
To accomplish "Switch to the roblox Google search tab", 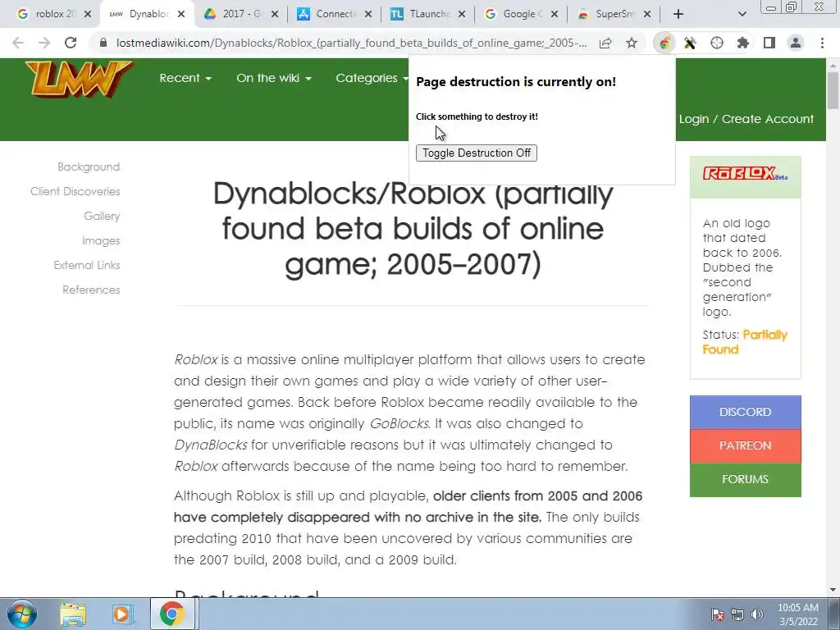I will [48, 15].
